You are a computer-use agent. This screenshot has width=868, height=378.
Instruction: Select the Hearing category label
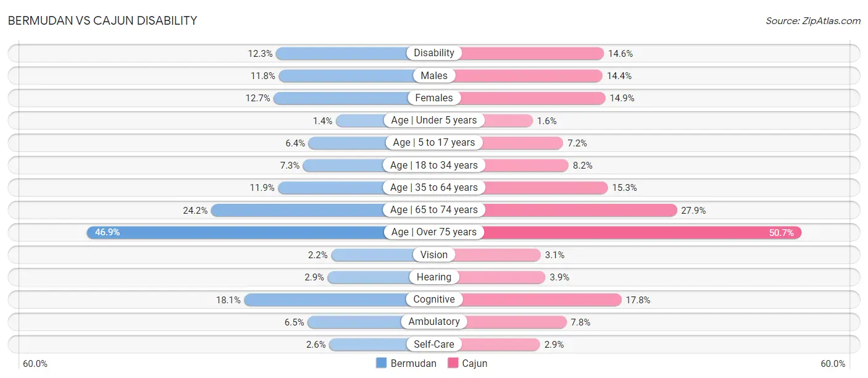(x=434, y=277)
